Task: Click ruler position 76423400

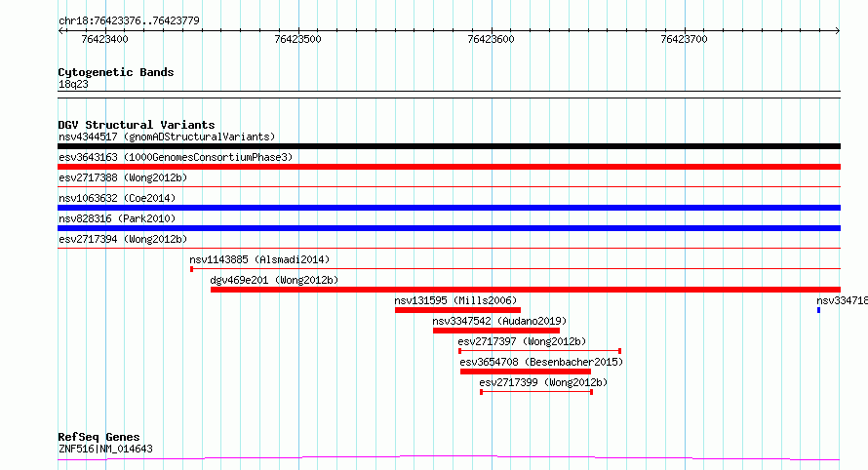Action: [x=104, y=39]
